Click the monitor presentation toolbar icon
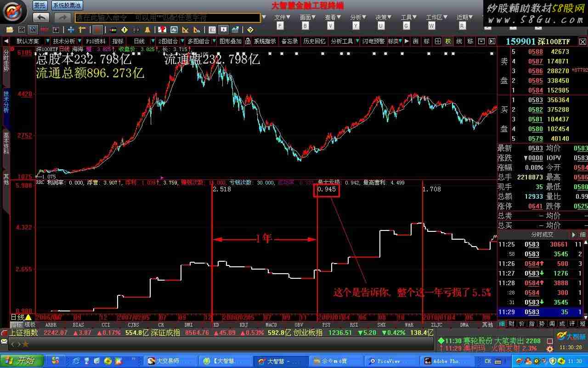 click(x=223, y=30)
